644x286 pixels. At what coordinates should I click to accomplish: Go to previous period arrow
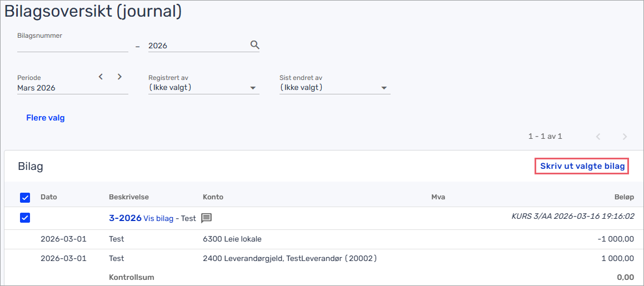click(x=101, y=77)
